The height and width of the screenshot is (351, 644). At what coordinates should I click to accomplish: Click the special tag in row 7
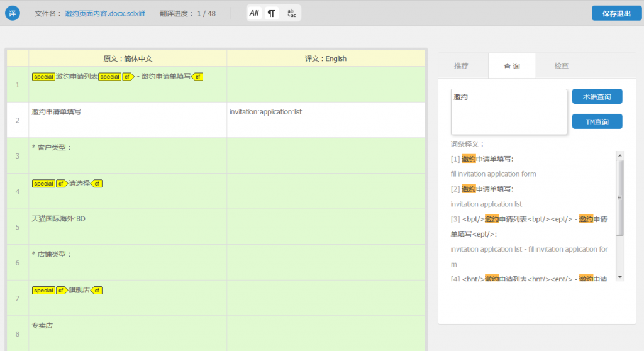[43, 291]
